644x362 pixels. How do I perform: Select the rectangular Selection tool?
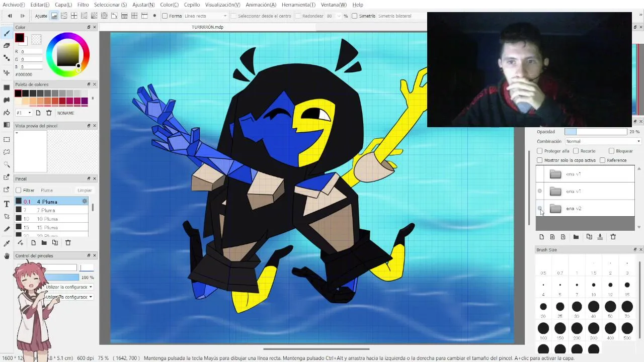7,139
